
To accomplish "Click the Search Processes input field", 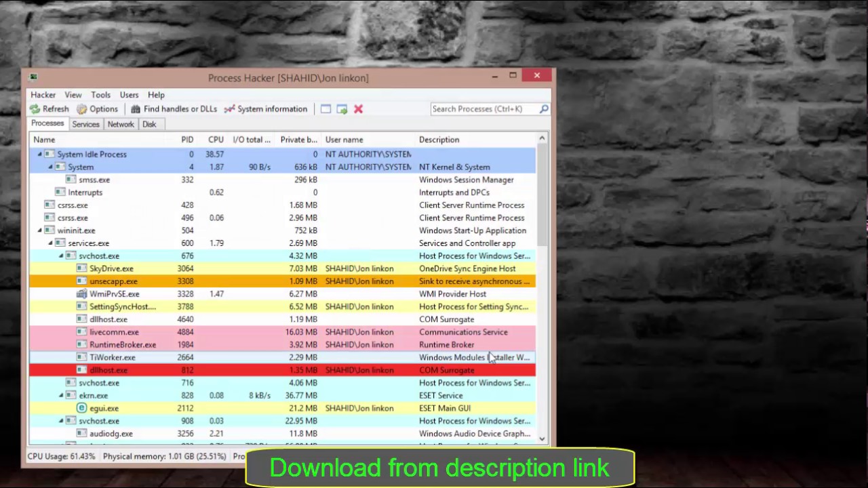I will pos(484,109).
